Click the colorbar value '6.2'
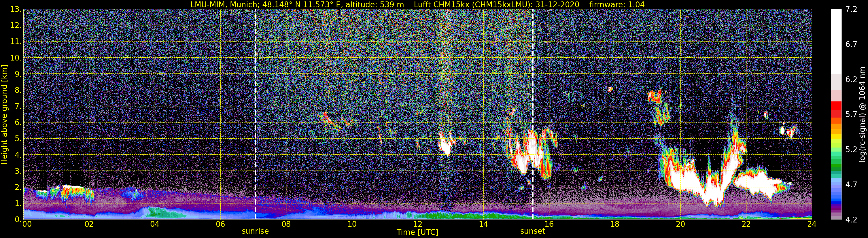 coord(851,79)
